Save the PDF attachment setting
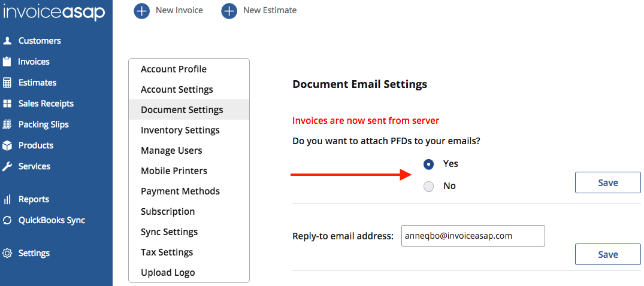 tap(607, 182)
